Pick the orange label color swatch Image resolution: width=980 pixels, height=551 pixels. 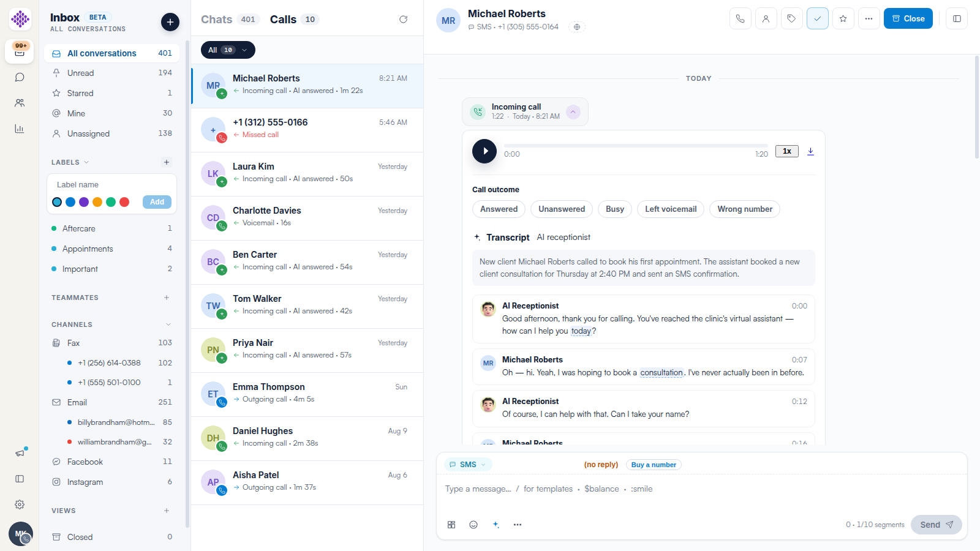(97, 202)
